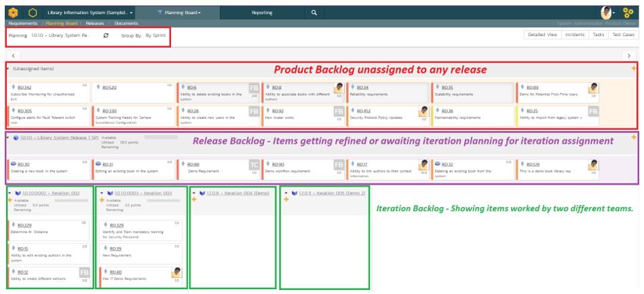
Task: Open the Releases breadcrumb link
Action: coord(94,23)
